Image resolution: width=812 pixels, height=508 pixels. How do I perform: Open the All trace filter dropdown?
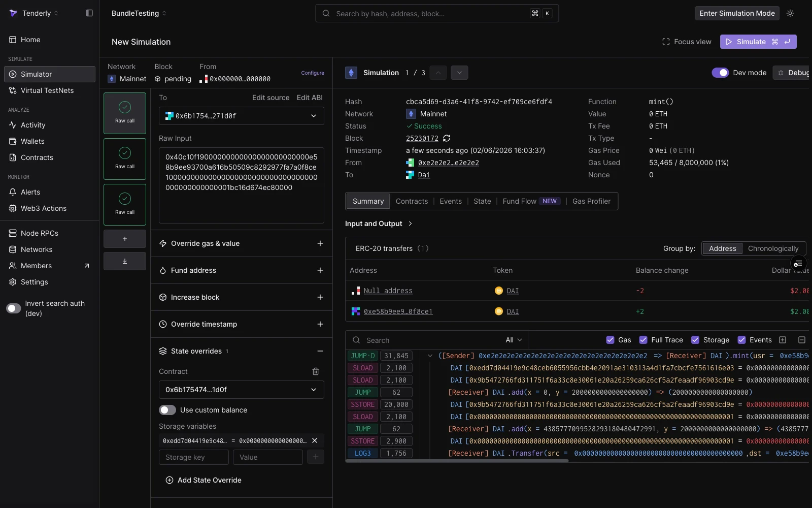pyautogui.click(x=514, y=340)
